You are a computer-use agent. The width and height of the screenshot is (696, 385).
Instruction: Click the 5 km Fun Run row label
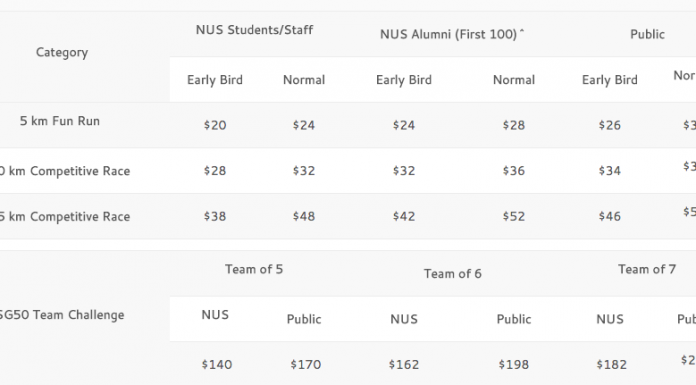60,121
